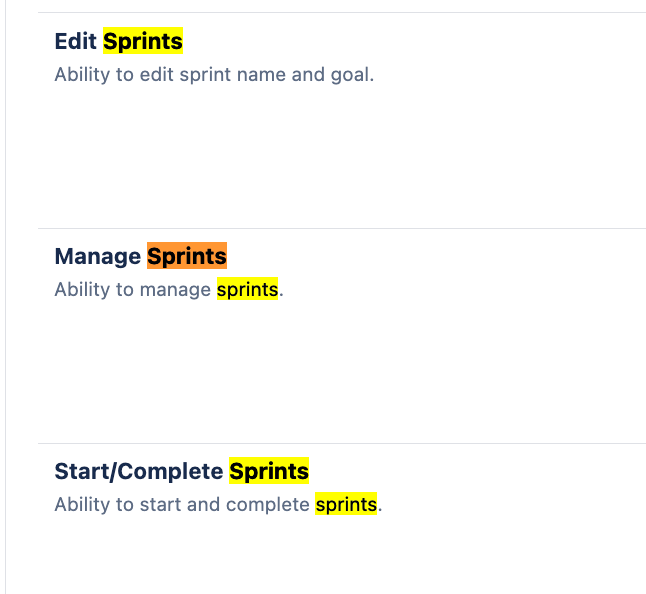
Task: Click the word Edit in the Edit Sprints heading
Action: (75, 41)
